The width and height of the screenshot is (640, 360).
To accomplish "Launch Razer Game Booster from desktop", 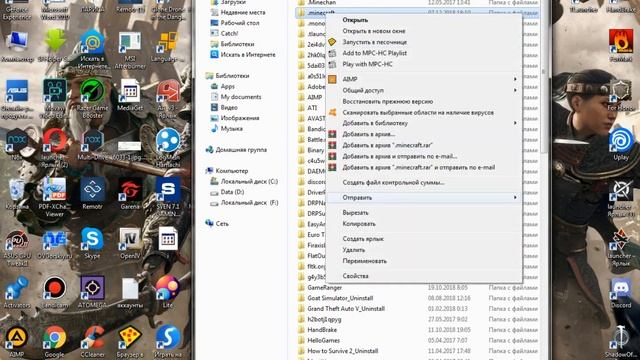I will 93,99.
